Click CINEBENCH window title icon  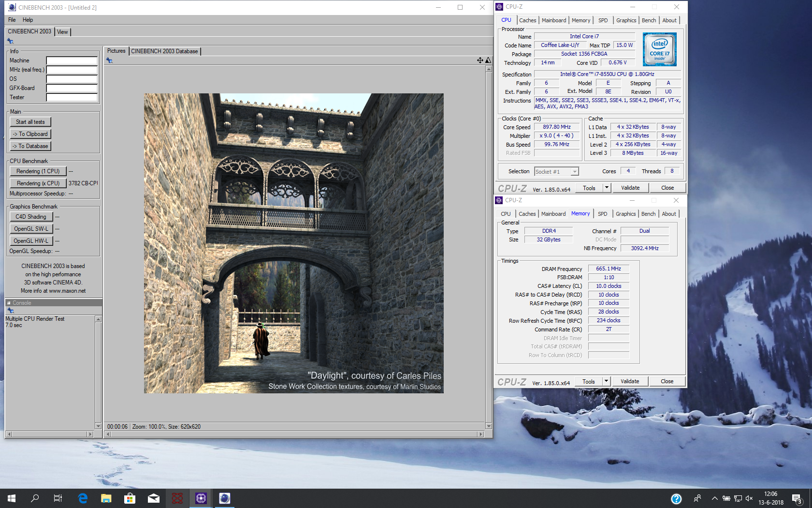pos(12,7)
